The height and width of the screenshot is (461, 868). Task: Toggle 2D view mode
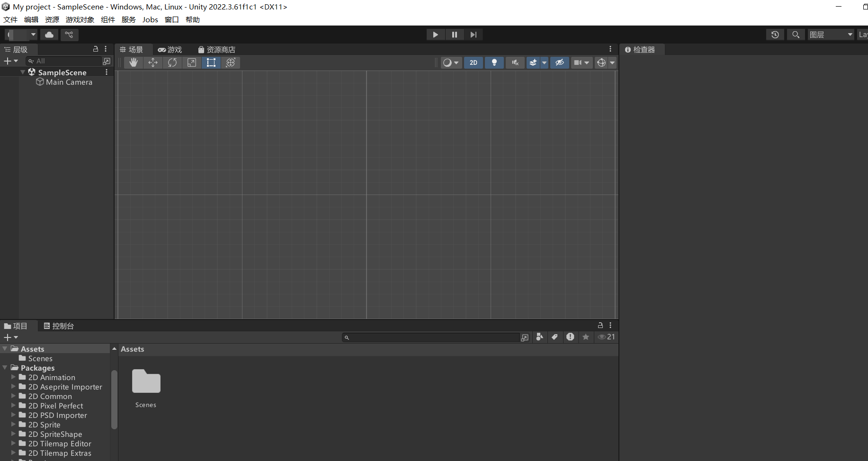[x=474, y=62]
